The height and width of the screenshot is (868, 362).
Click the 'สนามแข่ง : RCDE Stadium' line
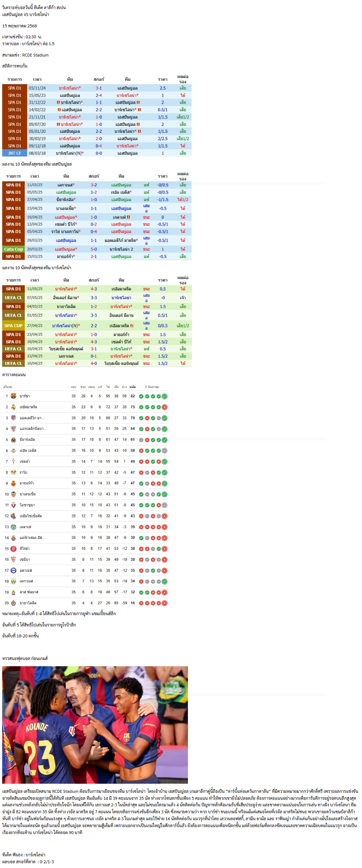point(25,55)
